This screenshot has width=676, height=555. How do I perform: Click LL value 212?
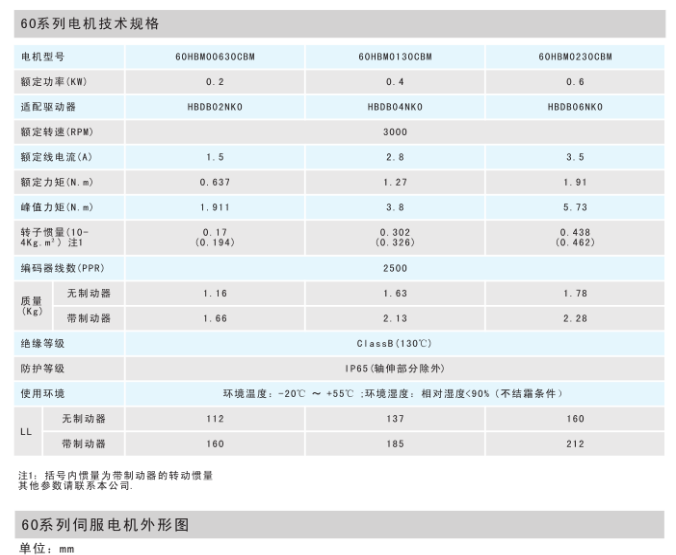tap(575, 444)
